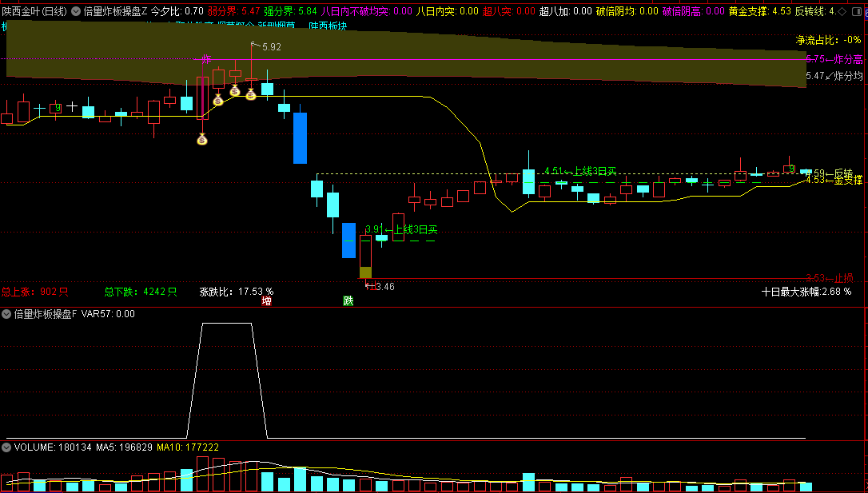
Task: Click the 涨跌比: 17.53 % statistic
Action: tap(237, 292)
